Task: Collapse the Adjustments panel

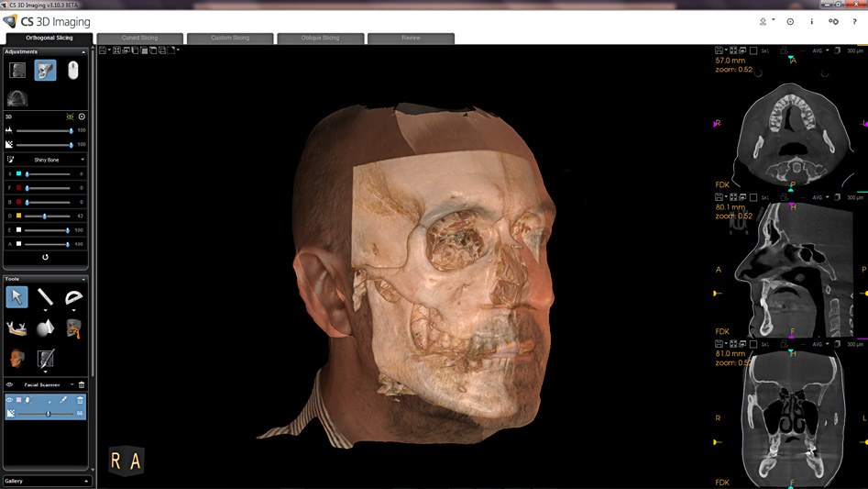Action: pos(83,52)
